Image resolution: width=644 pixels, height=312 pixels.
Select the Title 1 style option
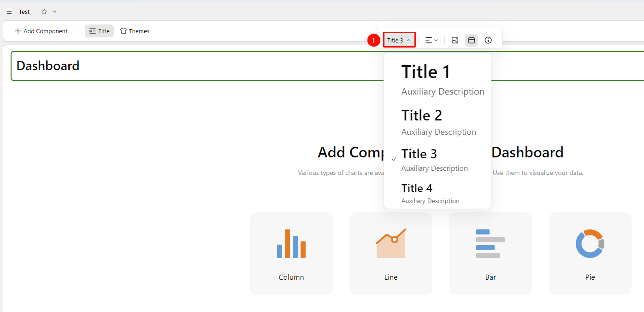click(437, 80)
